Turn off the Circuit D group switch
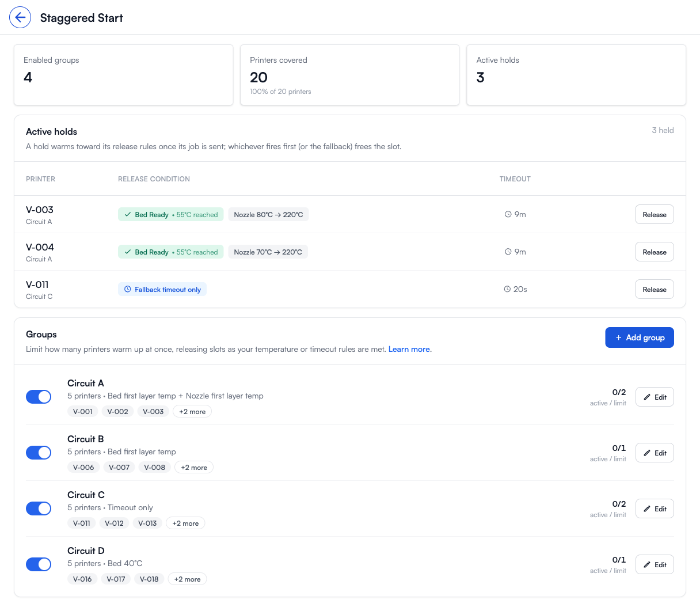 pos(39,564)
